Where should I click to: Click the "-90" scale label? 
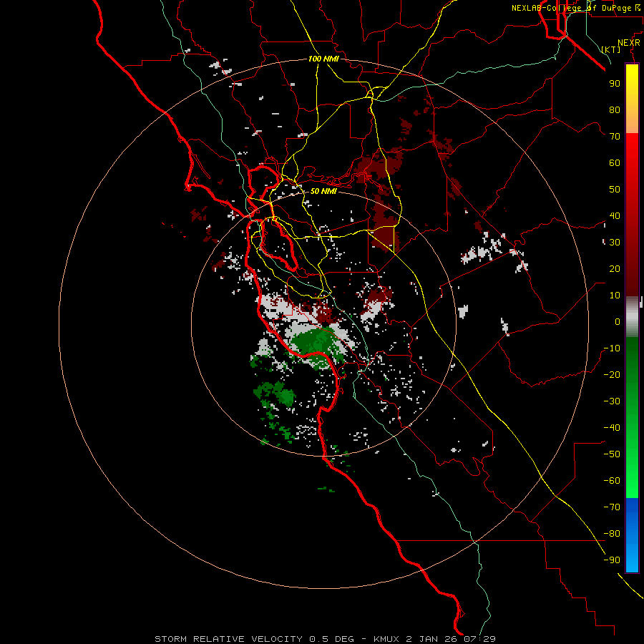612,560
